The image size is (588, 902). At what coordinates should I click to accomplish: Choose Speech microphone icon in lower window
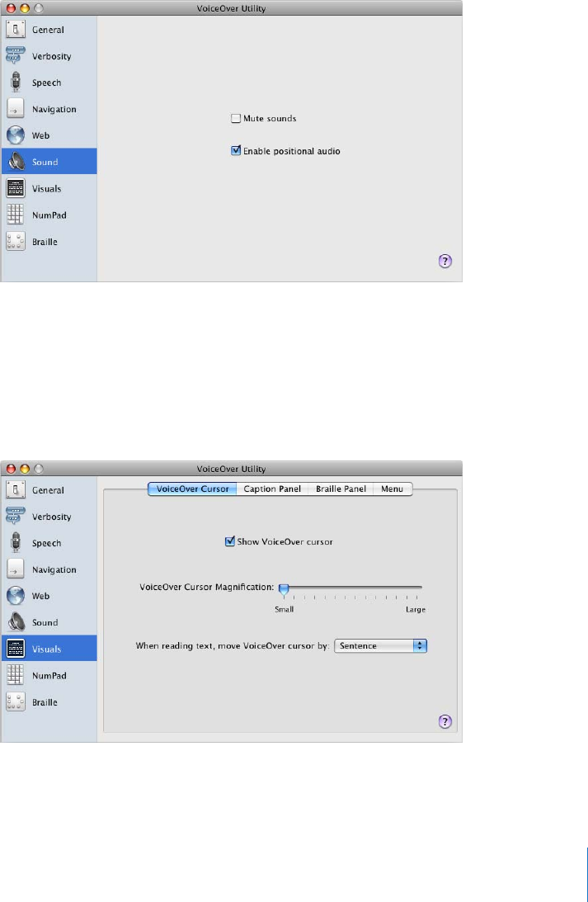16,542
